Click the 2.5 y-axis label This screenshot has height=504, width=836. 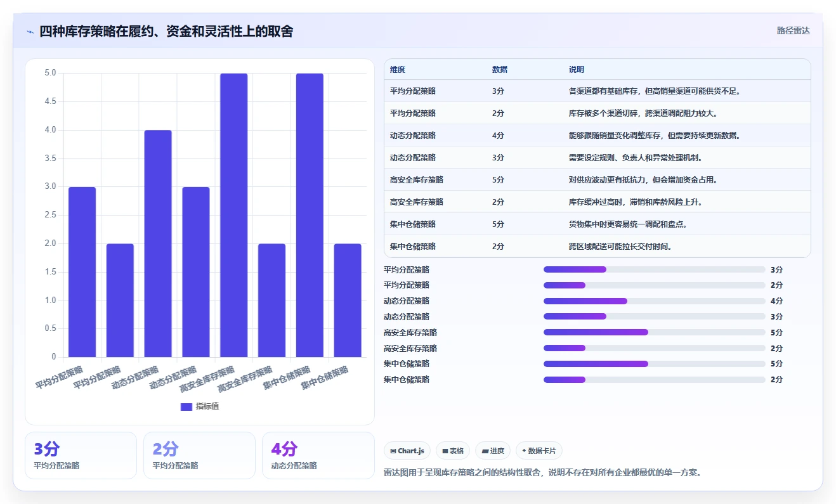tap(50, 215)
